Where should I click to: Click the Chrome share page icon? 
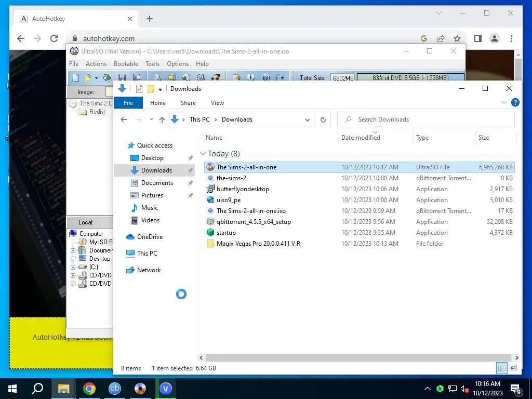[x=441, y=38]
